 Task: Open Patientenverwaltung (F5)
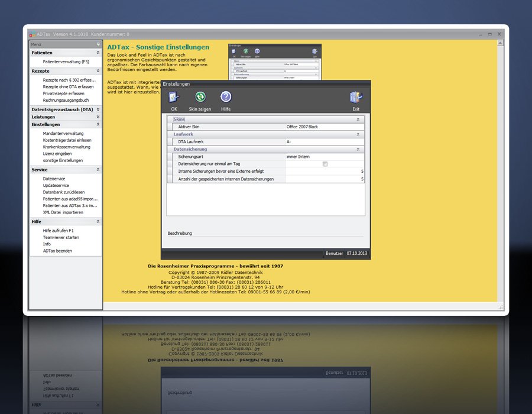[x=66, y=62]
